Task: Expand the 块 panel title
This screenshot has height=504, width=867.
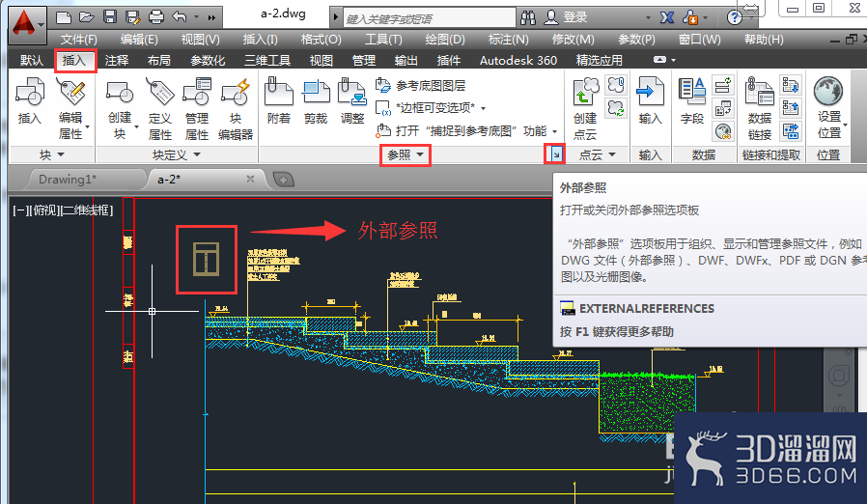Action: 52,154
